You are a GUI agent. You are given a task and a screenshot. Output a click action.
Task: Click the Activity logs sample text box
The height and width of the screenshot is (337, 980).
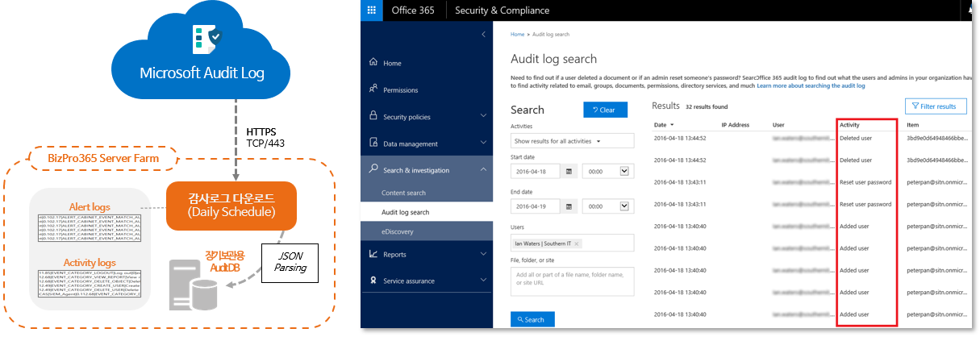(x=90, y=284)
